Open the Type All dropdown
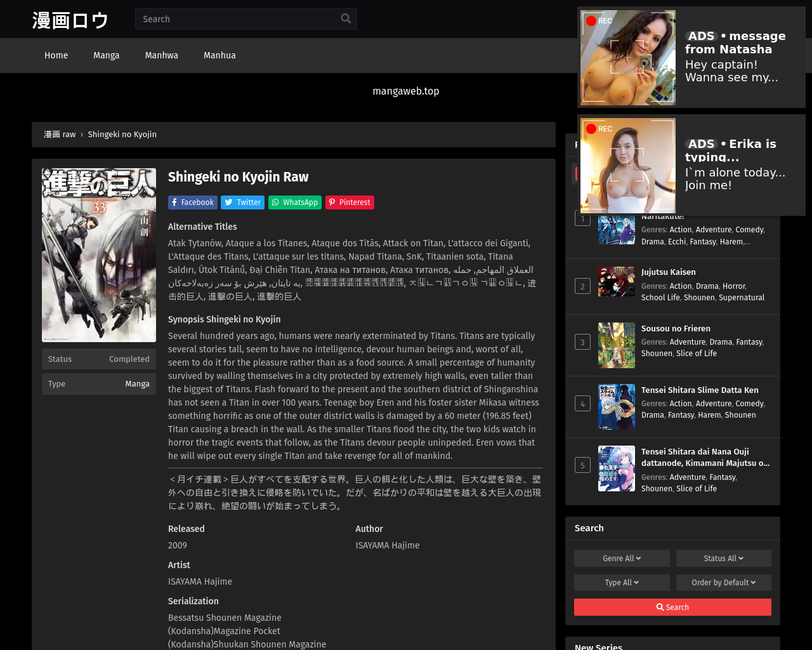Image resolution: width=812 pixels, height=650 pixels. point(622,583)
